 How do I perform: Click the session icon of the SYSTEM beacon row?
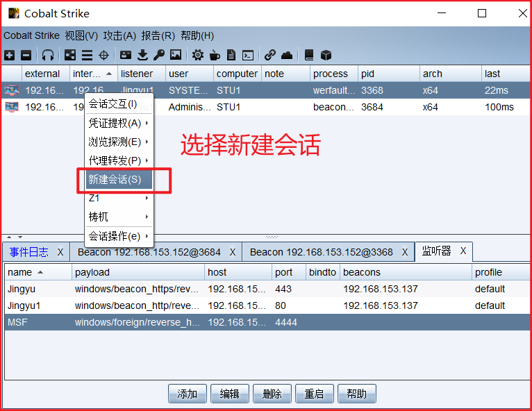pos(12,90)
